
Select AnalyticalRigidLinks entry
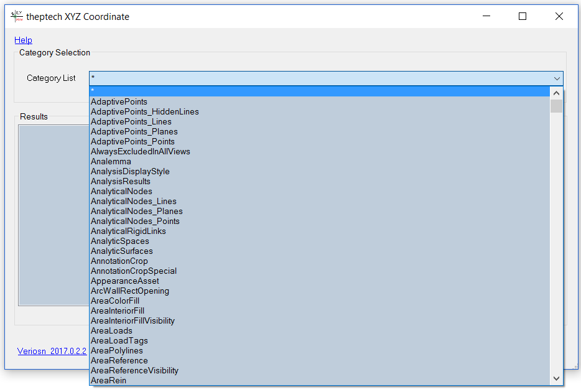tap(319, 231)
